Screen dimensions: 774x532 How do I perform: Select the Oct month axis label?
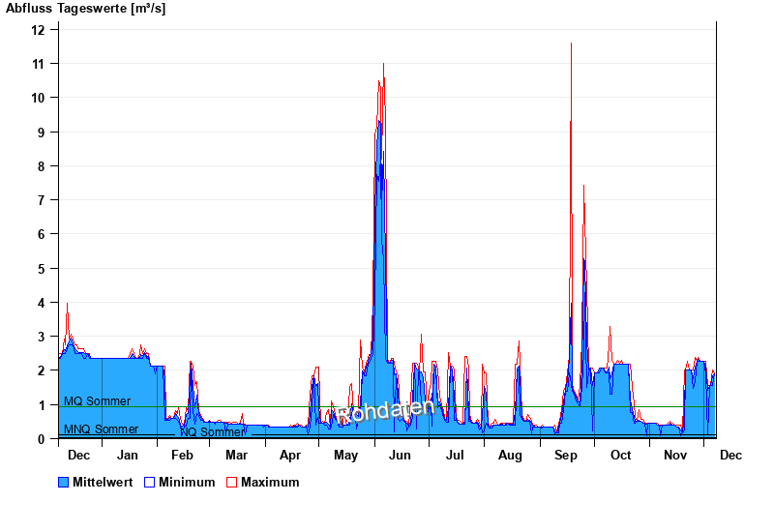[x=620, y=455]
